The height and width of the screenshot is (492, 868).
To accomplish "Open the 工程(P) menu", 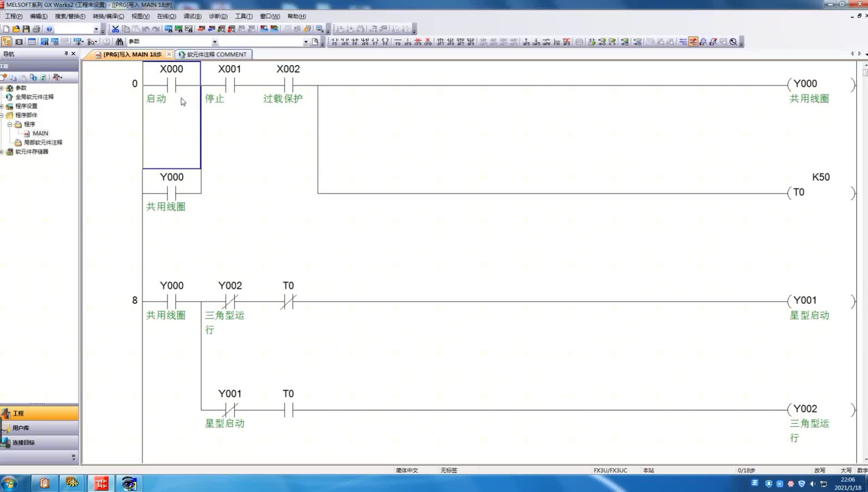I will click(14, 16).
